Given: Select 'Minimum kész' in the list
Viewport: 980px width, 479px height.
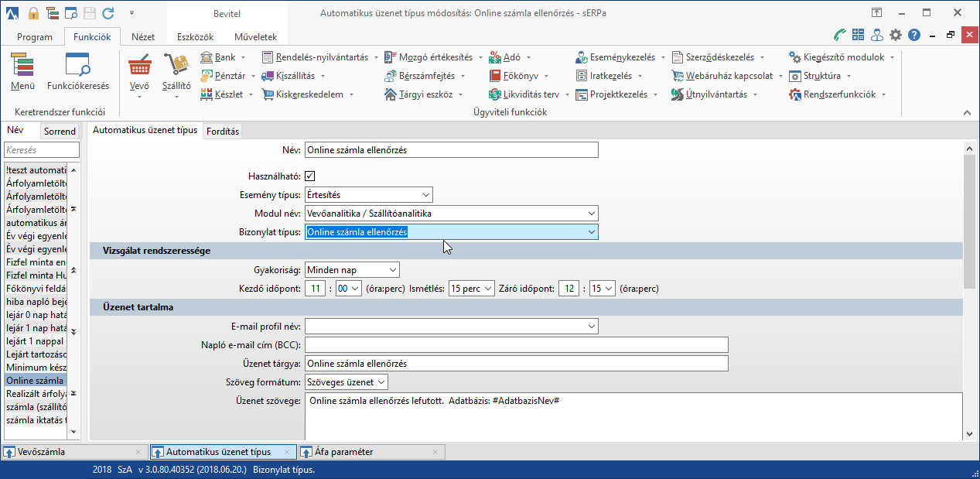Looking at the screenshot, I should [36, 366].
